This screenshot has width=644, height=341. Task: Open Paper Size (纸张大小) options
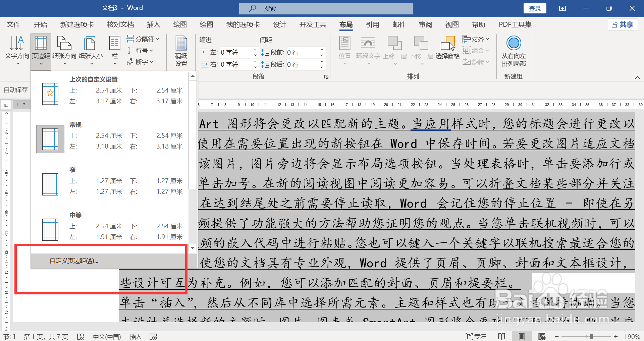pyautogui.click(x=91, y=50)
